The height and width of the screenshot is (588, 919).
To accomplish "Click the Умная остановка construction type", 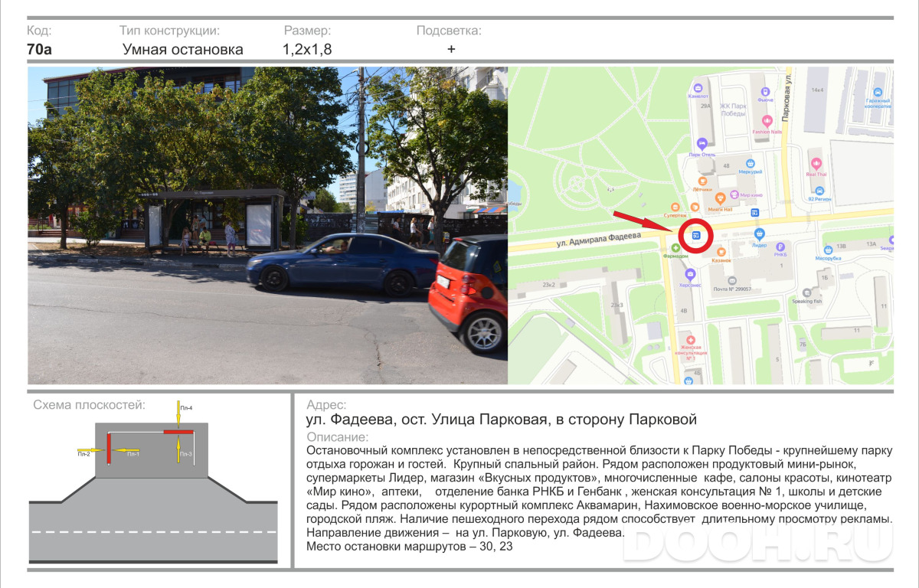I will click(x=183, y=50).
